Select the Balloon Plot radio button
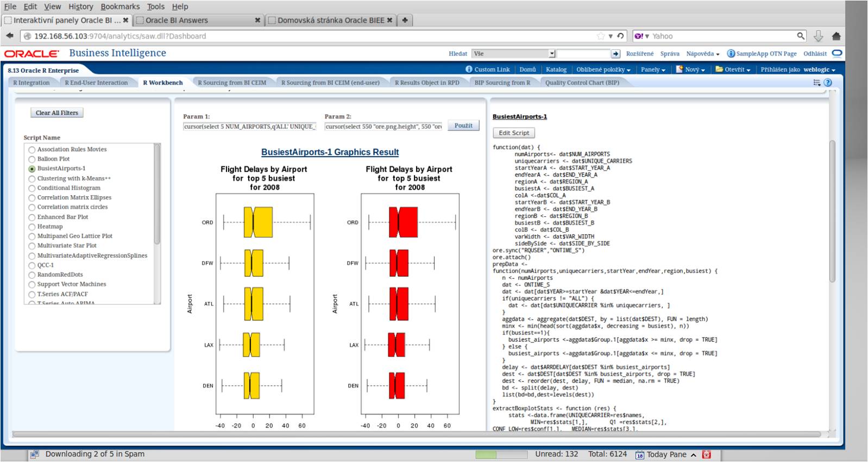The image size is (868, 462). (x=32, y=159)
